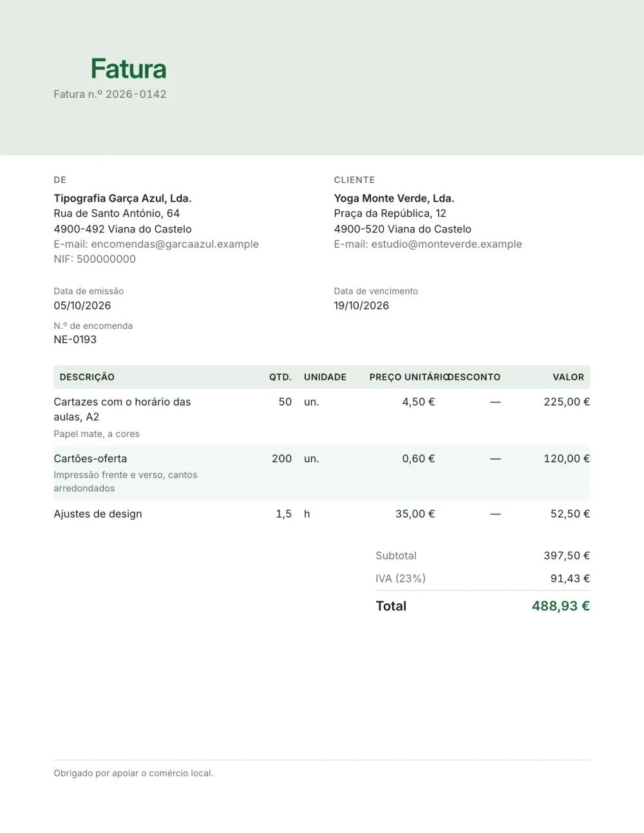Click the 'Fatura' heading
This screenshot has height=833, width=644.
128,69
